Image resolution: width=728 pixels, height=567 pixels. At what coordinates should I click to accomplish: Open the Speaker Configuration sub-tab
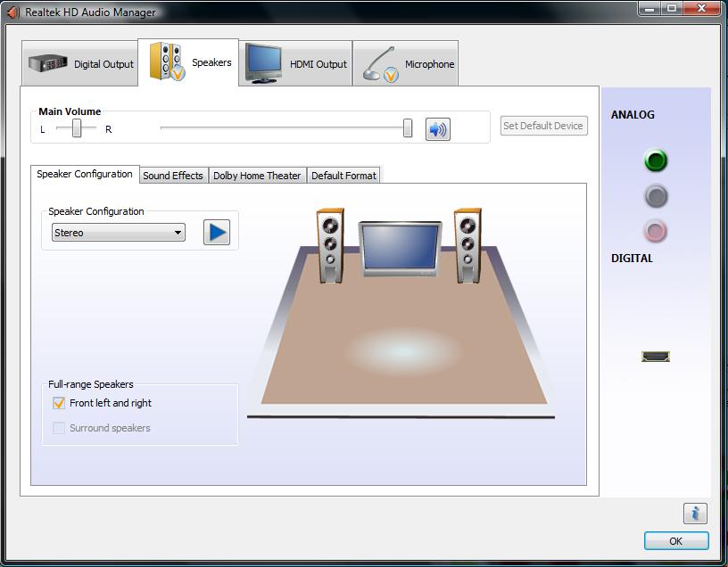[x=85, y=174]
